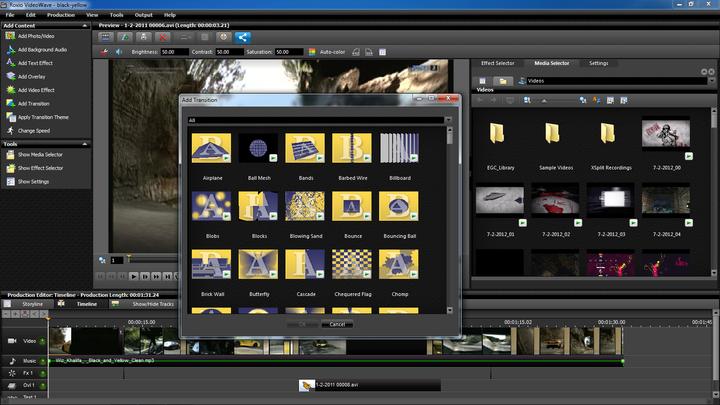The image size is (720, 405).
Task: Open the transition category dropdown showing All
Action: (320, 120)
